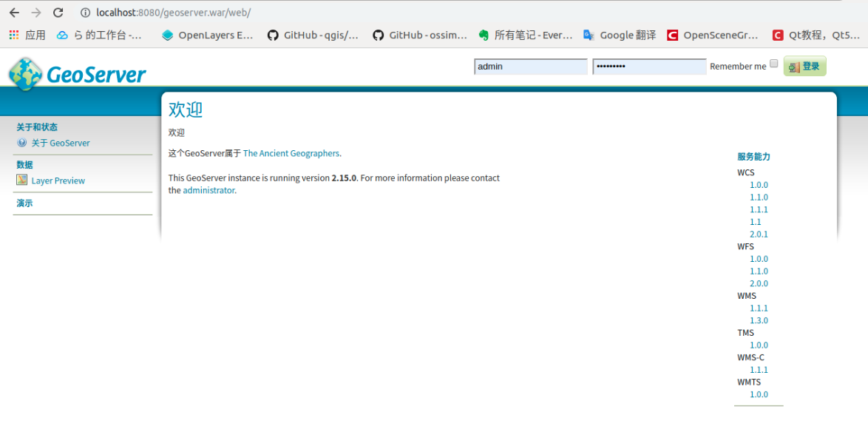
Task: Go back using the browser back arrow
Action: [14, 13]
